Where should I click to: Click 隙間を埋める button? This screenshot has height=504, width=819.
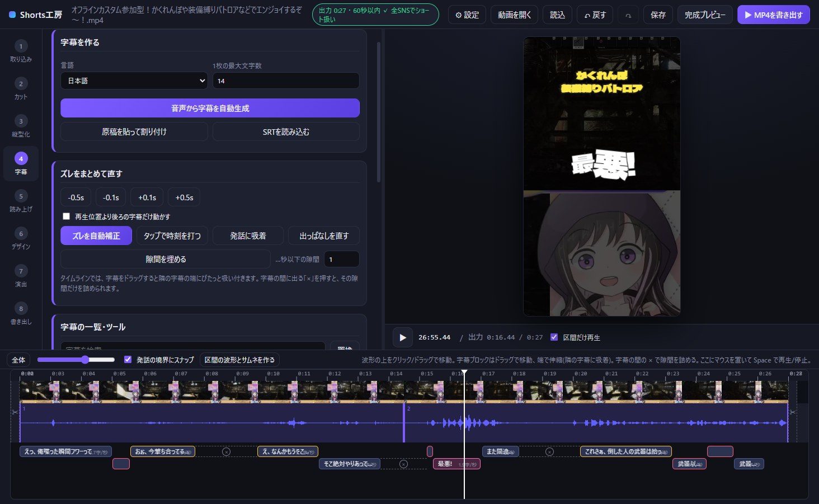click(x=166, y=259)
